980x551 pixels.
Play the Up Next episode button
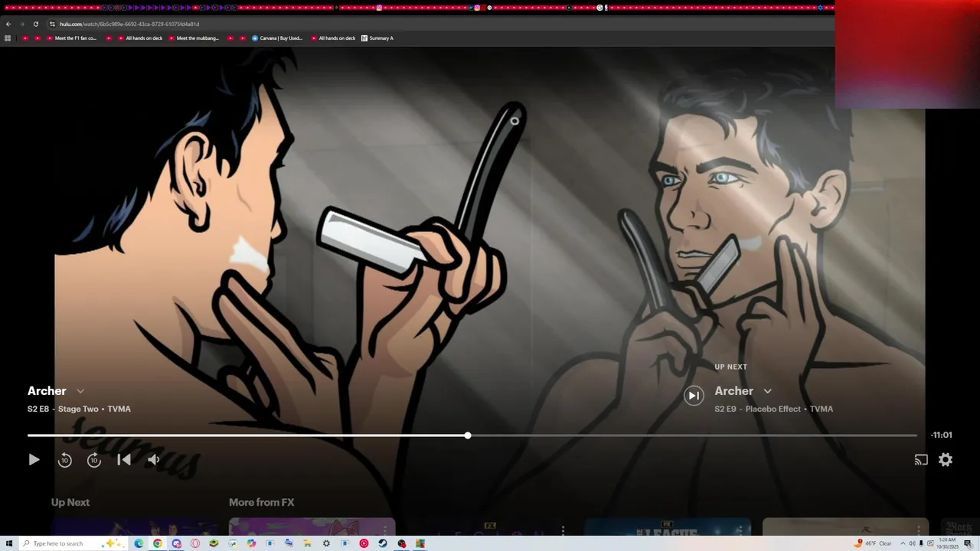tap(694, 396)
